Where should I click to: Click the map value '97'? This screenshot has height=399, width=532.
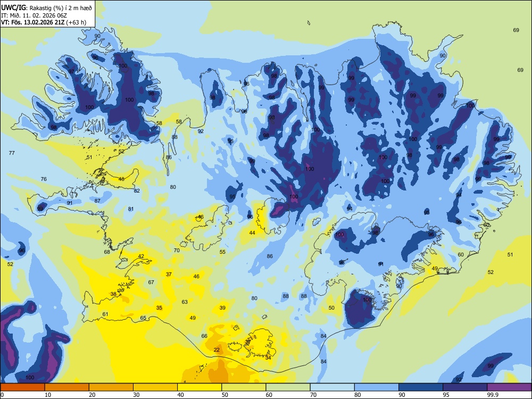pyautogui.click(x=71, y=72)
